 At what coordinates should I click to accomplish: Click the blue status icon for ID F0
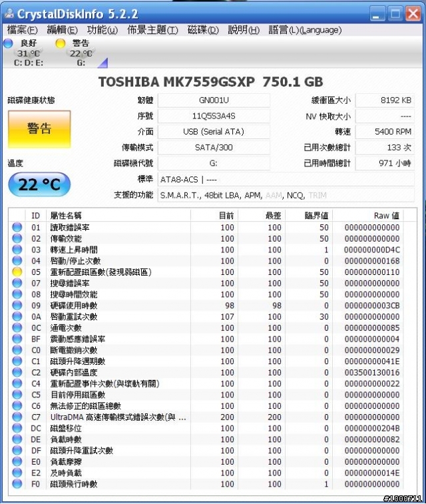tap(17, 484)
